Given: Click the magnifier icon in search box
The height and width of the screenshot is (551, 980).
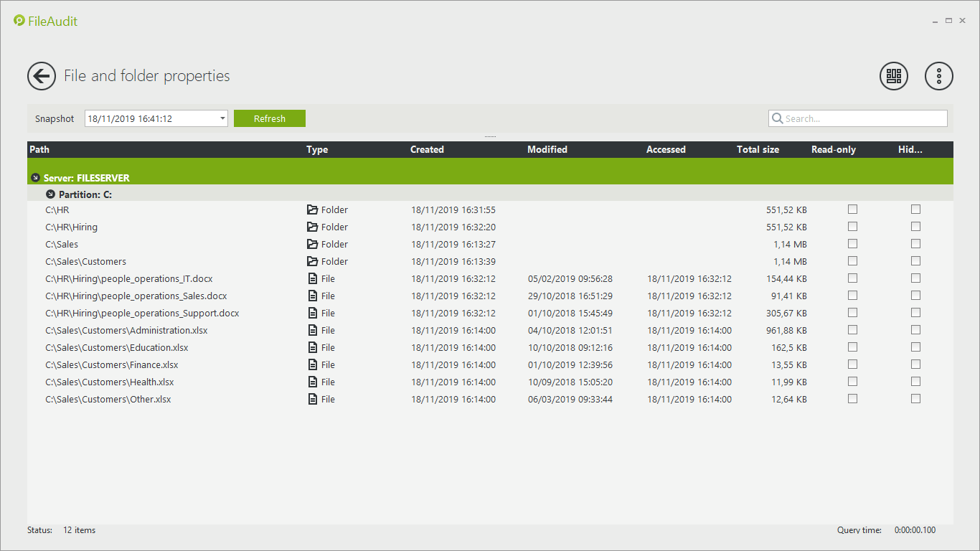Looking at the screenshot, I should point(777,119).
